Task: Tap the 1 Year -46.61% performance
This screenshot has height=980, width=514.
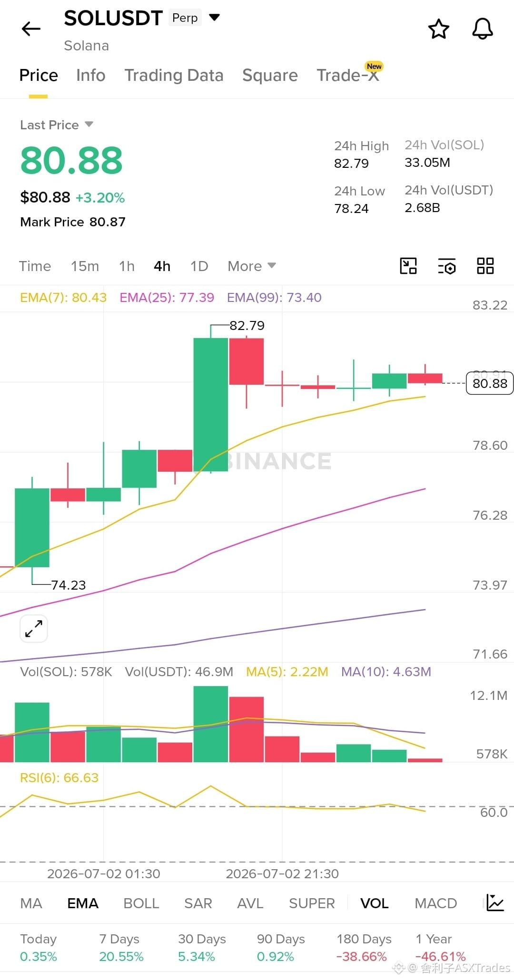Action: [441, 947]
